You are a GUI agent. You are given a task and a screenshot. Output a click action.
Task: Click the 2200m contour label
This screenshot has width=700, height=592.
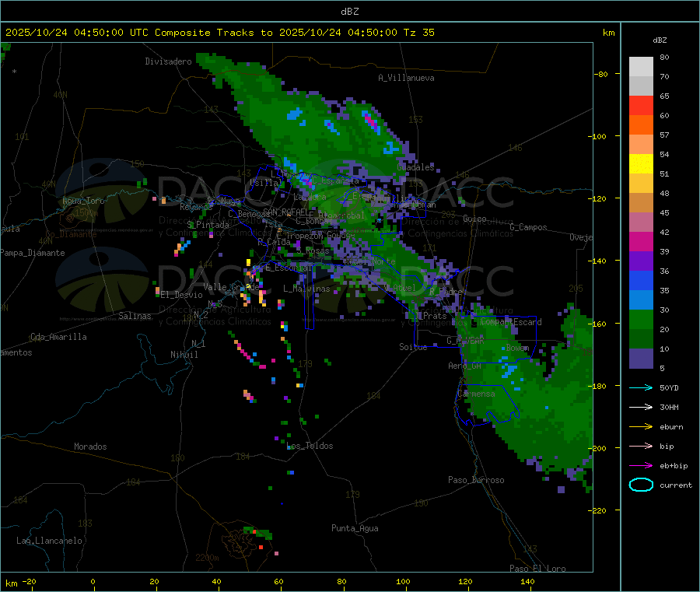click(207, 558)
